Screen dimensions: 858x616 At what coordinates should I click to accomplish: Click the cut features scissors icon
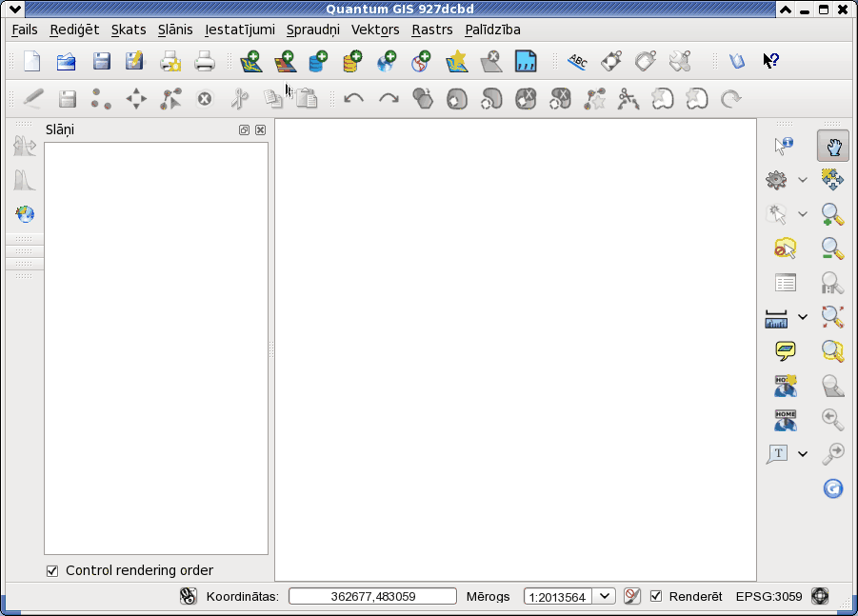239,98
